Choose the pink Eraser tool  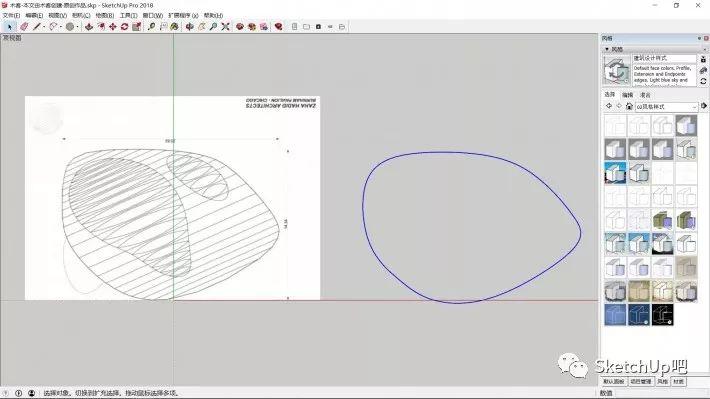[x=24, y=27]
